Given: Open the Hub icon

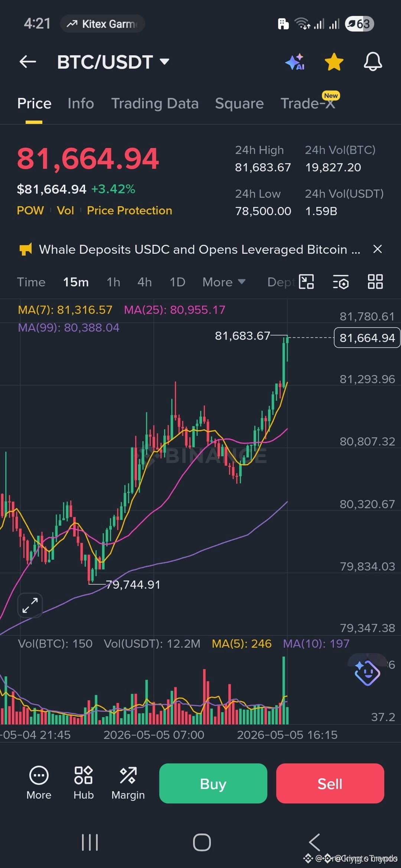Looking at the screenshot, I should (x=84, y=783).
